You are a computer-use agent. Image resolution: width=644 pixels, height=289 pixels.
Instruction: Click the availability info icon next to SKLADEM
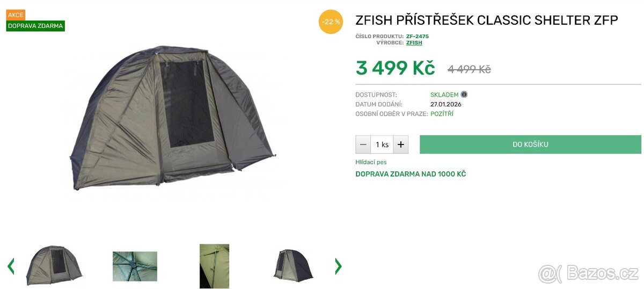click(464, 95)
